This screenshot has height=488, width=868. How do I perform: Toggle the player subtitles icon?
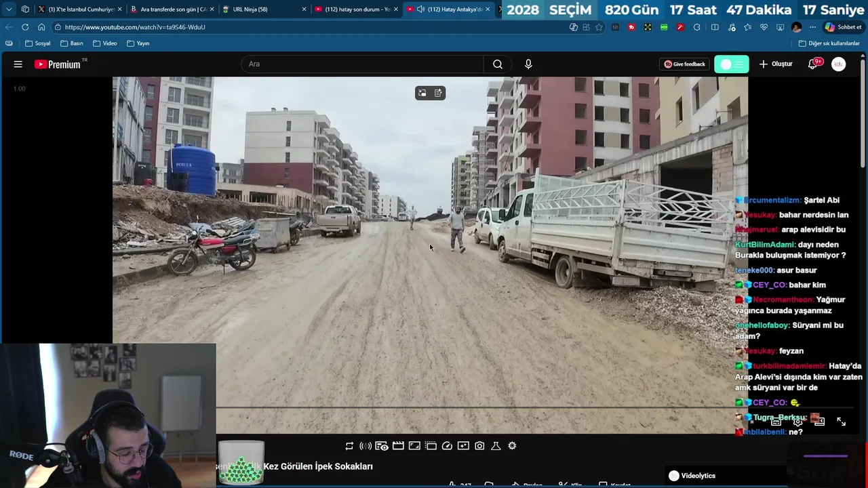coord(776,422)
